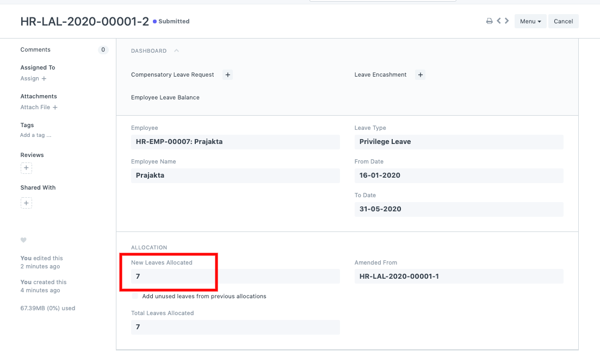This screenshot has width=600, height=364.
Task: Click the plus under Reviews
Action: pyautogui.click(x=26, y=168)
